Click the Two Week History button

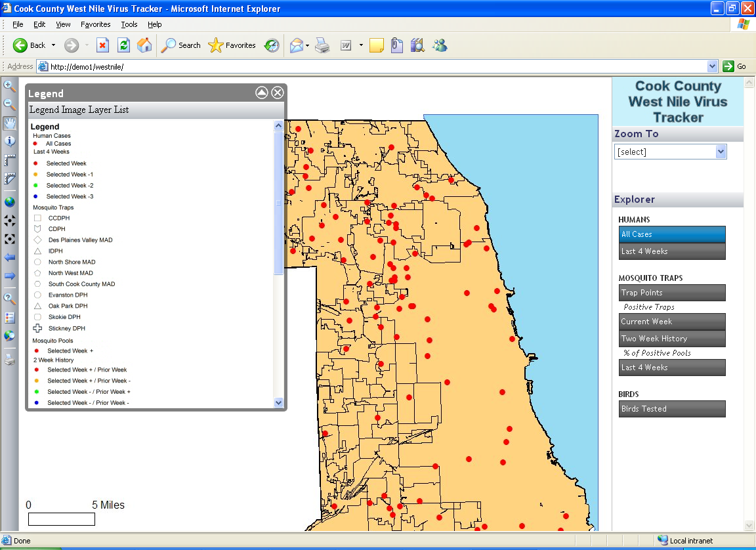[673, 339]
